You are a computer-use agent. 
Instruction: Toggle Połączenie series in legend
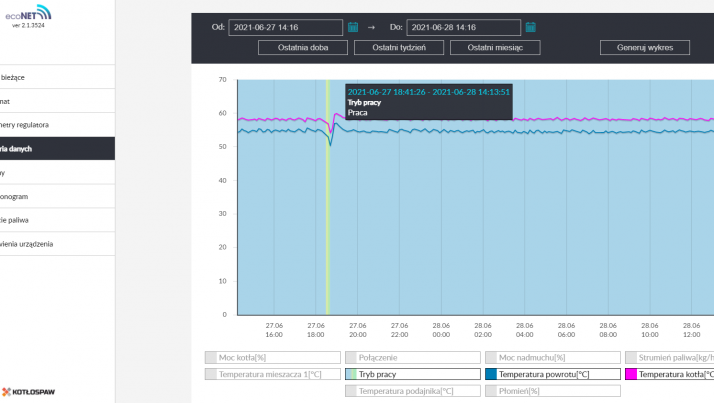(413, 357)
